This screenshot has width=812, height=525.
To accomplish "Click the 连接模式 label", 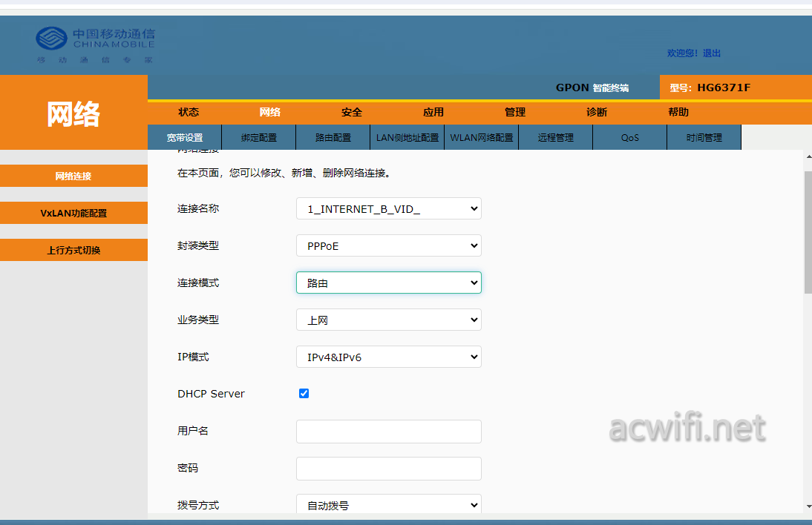I will coord(198,283).
